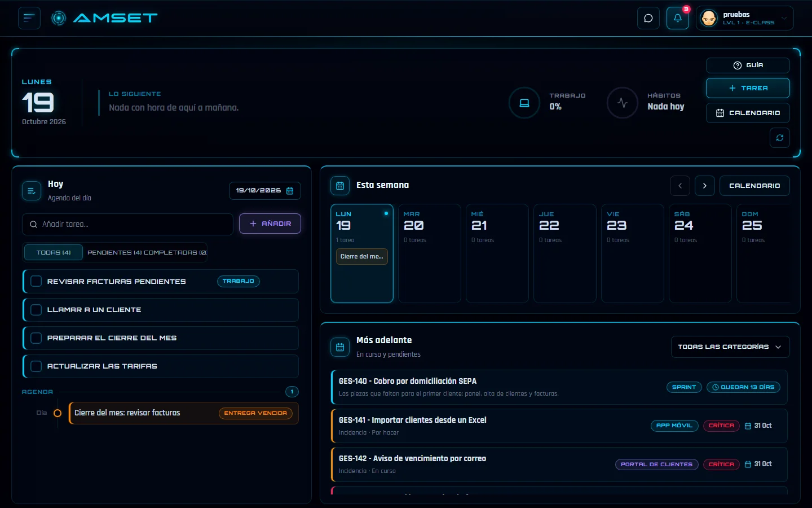Screen dimensions: 812x508
Task: Click the Guía button
Action: (x=748, y=65)
